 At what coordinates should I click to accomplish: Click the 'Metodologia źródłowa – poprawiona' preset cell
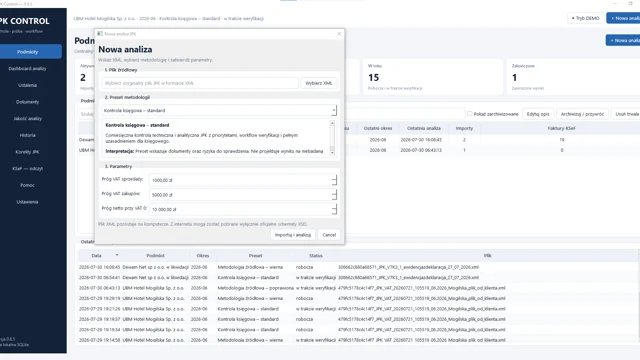pos(256,288)
